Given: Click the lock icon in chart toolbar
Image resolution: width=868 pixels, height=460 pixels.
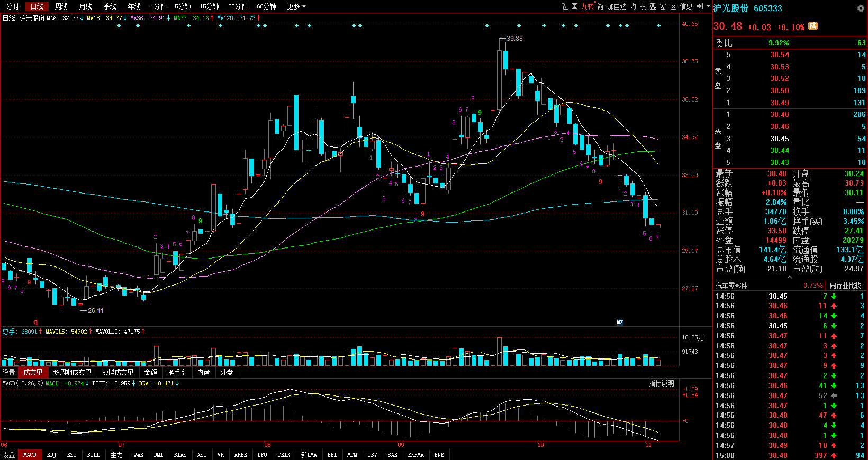Looking at the screenshot, I should (x=565, y=6).
